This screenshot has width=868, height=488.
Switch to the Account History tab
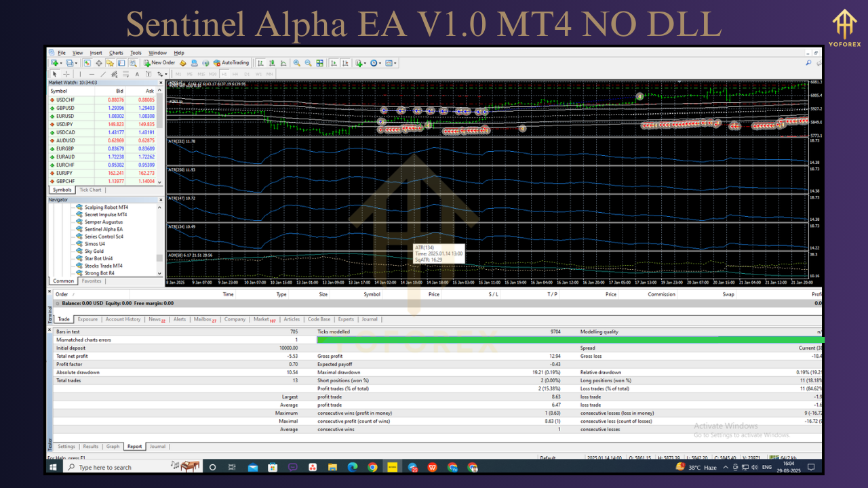click(123, 319)
